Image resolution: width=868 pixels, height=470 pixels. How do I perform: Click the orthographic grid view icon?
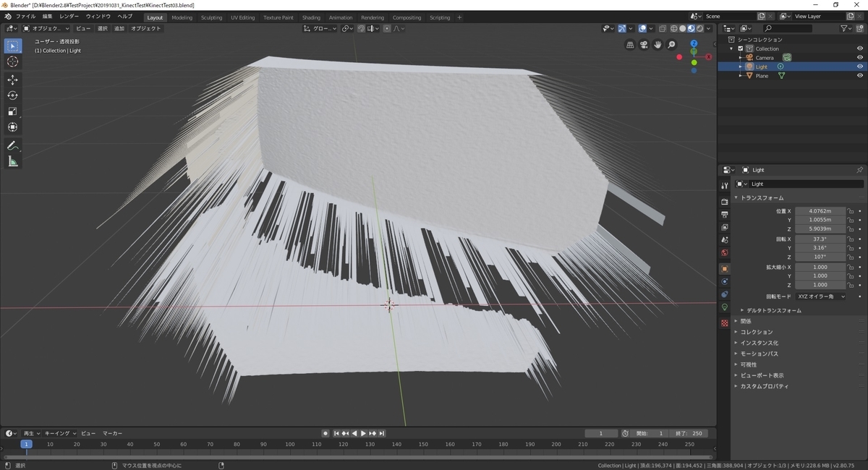(630, 45)
